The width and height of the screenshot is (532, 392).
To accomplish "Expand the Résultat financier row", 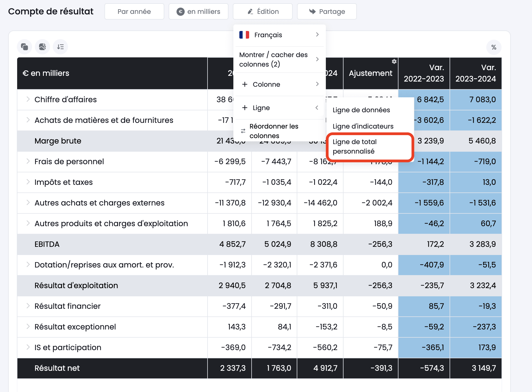I will 28,306.
